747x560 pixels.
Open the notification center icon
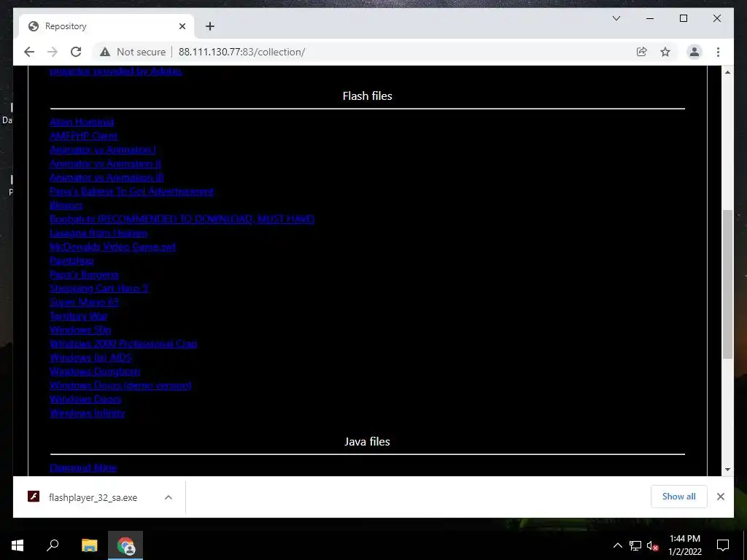(723, 545)
